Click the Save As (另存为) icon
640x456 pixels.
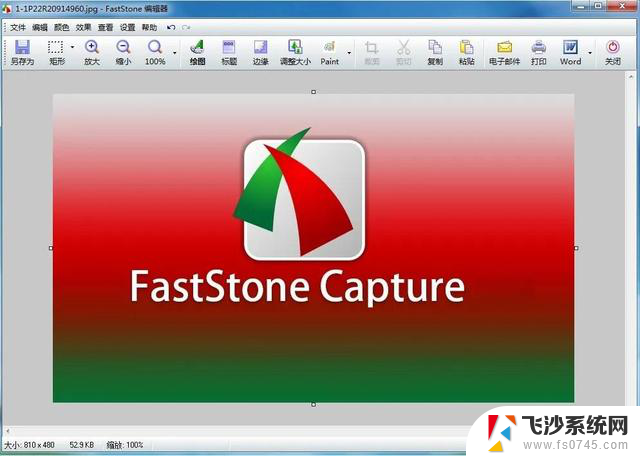22,52
